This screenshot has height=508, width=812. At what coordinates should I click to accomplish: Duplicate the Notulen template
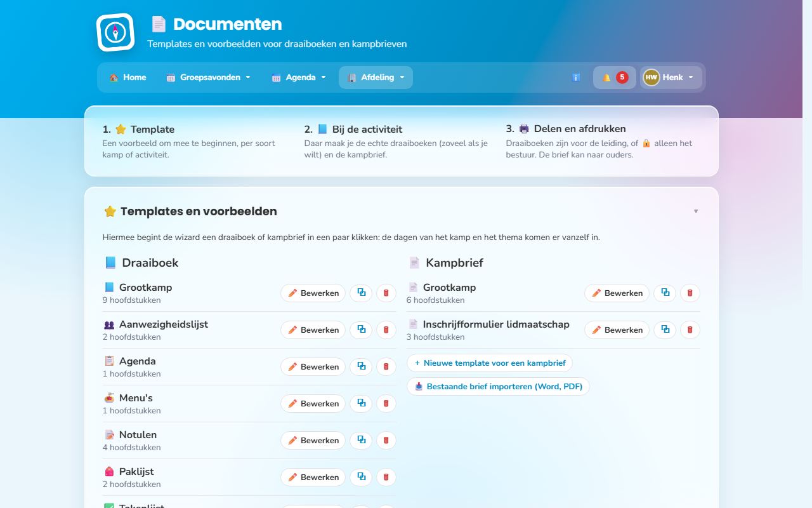[x=361, y=440]
